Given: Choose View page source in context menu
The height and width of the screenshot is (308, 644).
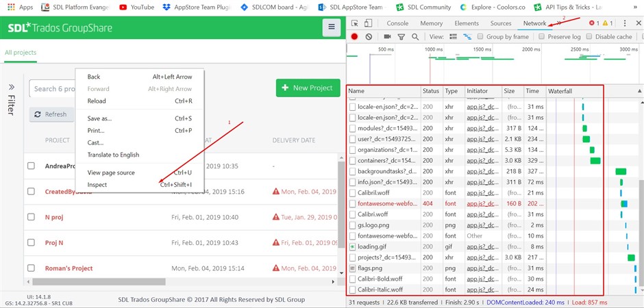Looking at the screenshot, I should (140, 172).
